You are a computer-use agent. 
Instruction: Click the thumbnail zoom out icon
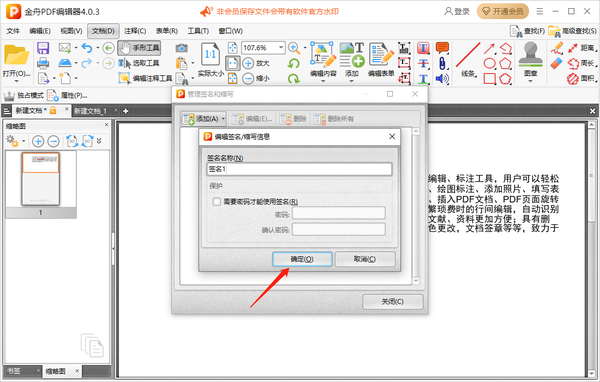tap(54, 141)
